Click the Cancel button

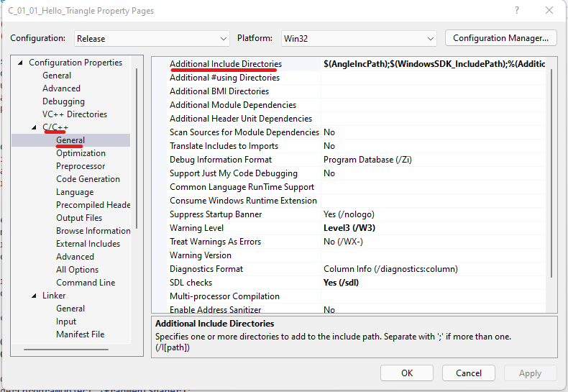[x=468, y=373]
